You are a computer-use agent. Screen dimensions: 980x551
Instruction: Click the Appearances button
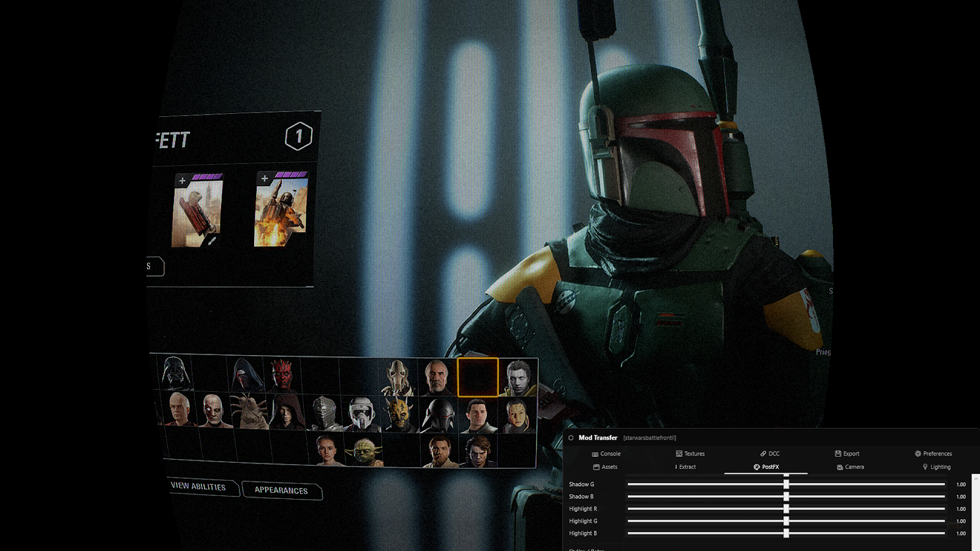coord(282,491)
